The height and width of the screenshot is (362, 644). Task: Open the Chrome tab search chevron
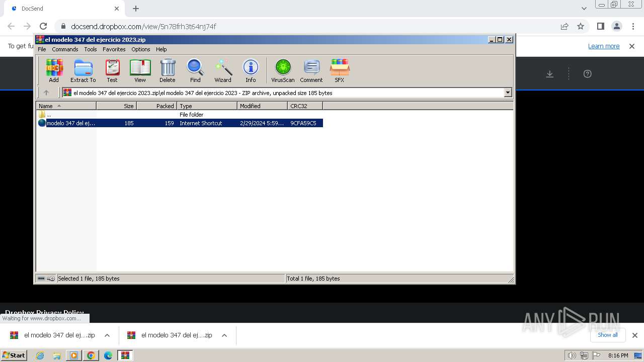point(584,9)
